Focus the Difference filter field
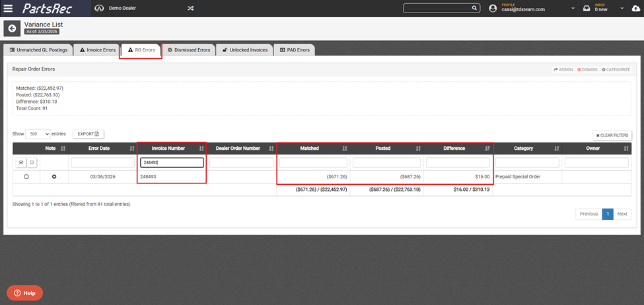644x305 pixels. click(458, 163)
